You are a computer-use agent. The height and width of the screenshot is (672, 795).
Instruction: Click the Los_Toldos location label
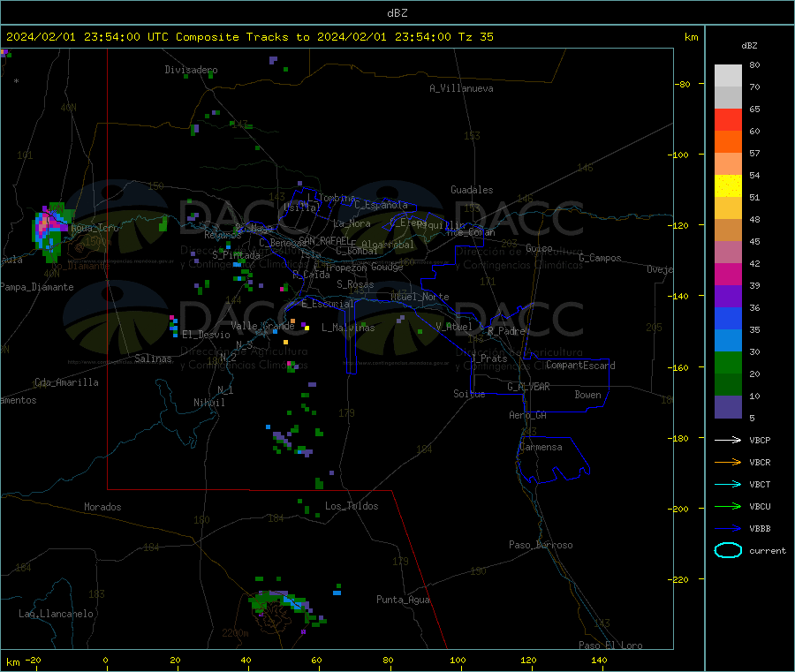pyautogui.click(x=352, y=506)
